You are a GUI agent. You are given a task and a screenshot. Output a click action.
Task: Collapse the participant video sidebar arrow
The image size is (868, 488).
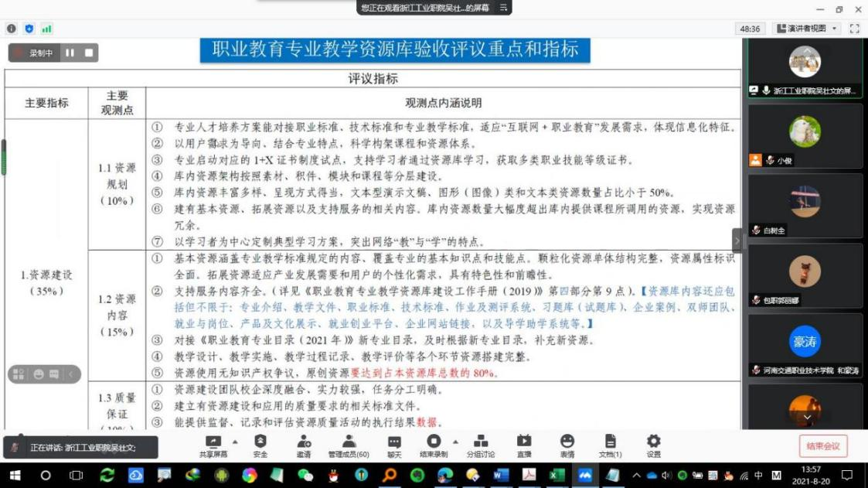pyautogui.click(x=737, y=241)
